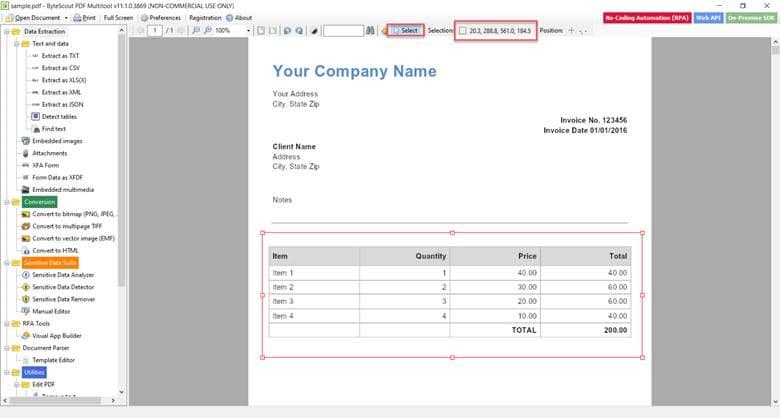This screenshot has height=418, width=780.
Task: Toggle the Select mode button
Action: click(x=404, y=31)
